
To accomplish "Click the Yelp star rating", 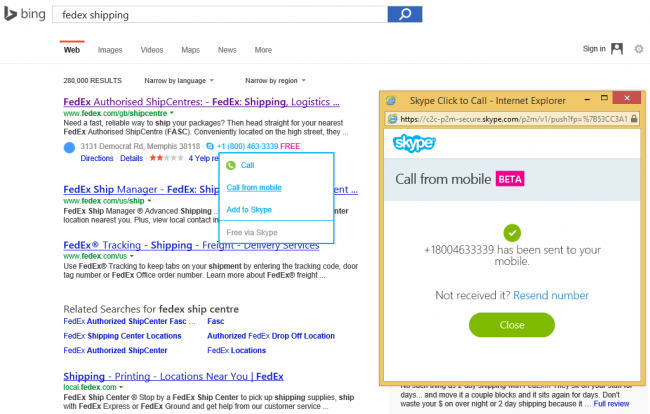I will coord(166,158).
